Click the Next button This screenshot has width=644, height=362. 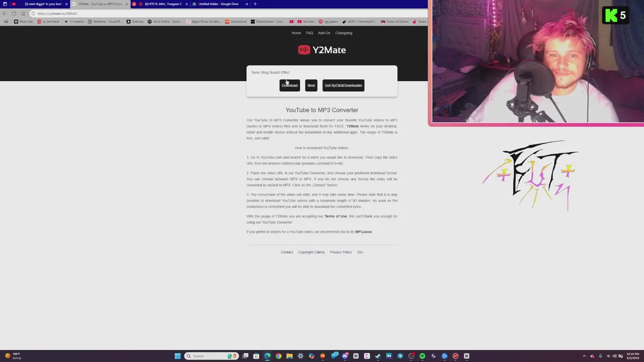coord(311,85)
